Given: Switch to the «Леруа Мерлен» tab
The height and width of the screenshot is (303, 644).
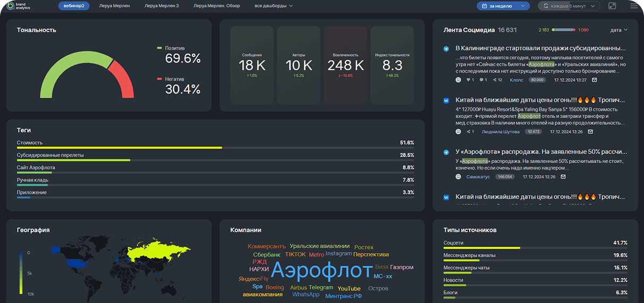Looking at the screenshot, I should pyautogui.click(x=114, y=6).
